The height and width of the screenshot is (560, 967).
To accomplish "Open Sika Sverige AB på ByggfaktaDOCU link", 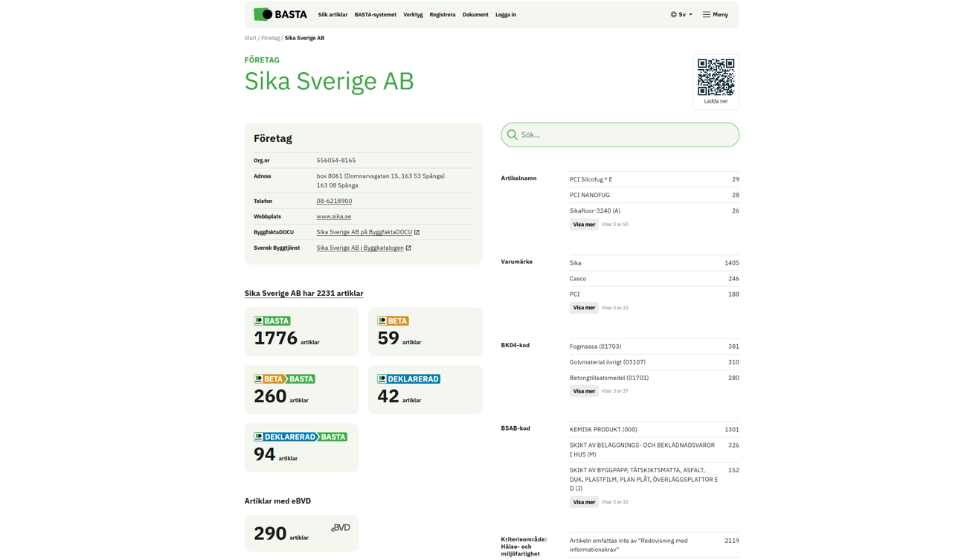I will (364, 232).
